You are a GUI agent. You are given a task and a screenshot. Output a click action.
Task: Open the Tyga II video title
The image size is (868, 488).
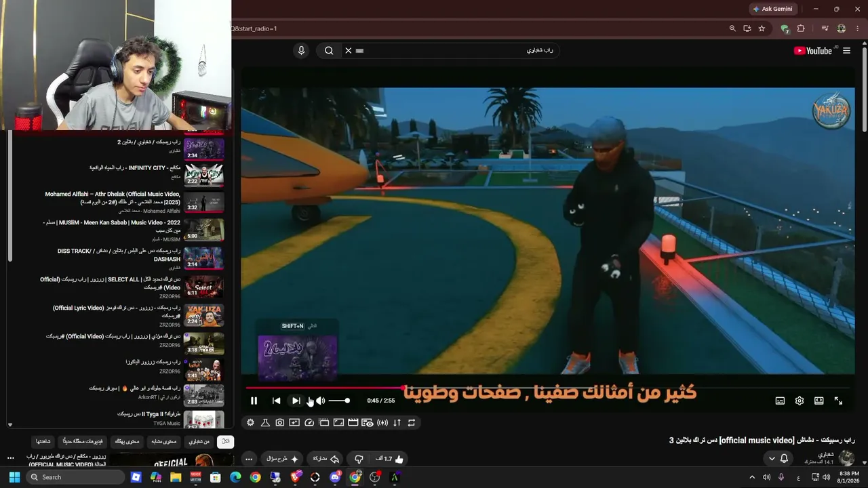pyautogui.click(x=149, y=414)
